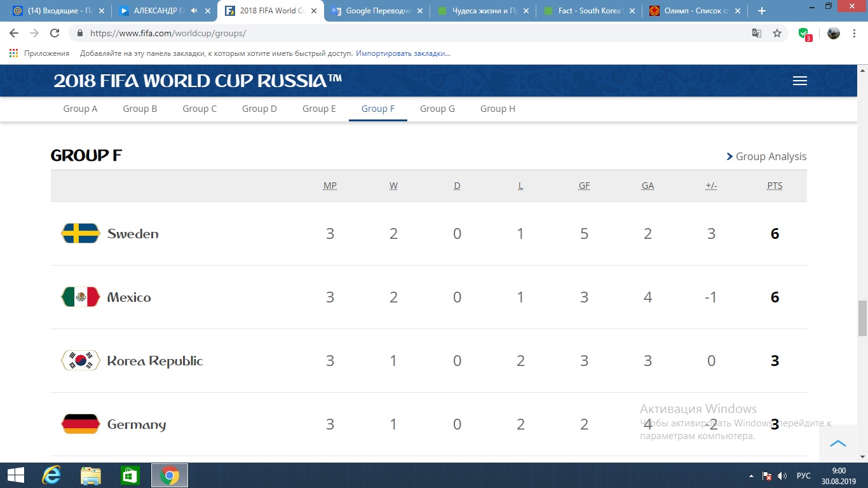Open the Приложения apps shortcut

tap(39, 53)
